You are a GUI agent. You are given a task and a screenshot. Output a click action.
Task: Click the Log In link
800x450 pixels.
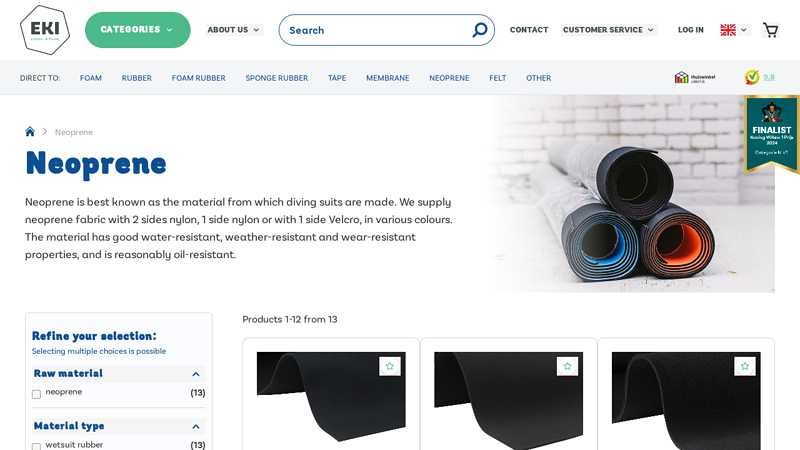691,30
